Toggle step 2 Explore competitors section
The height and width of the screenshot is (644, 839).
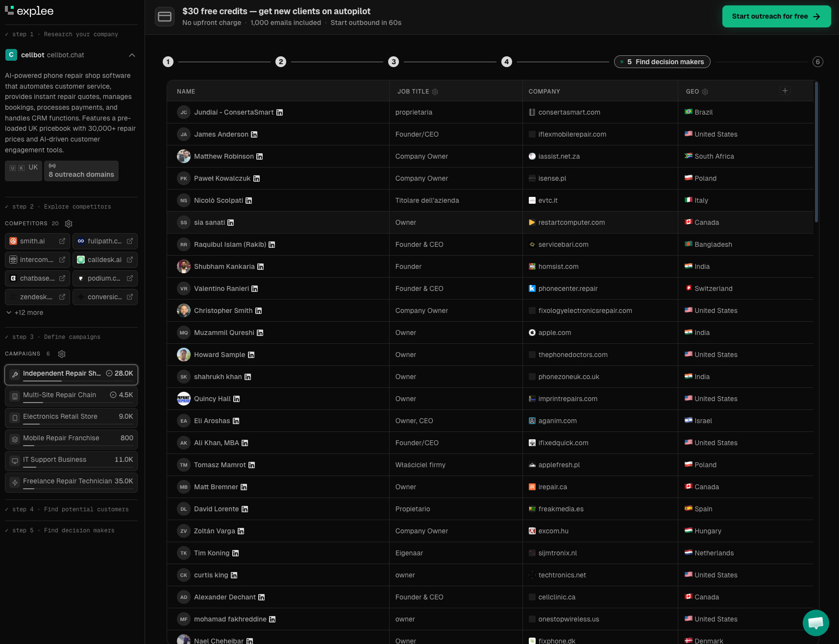(x=58, y=207)
